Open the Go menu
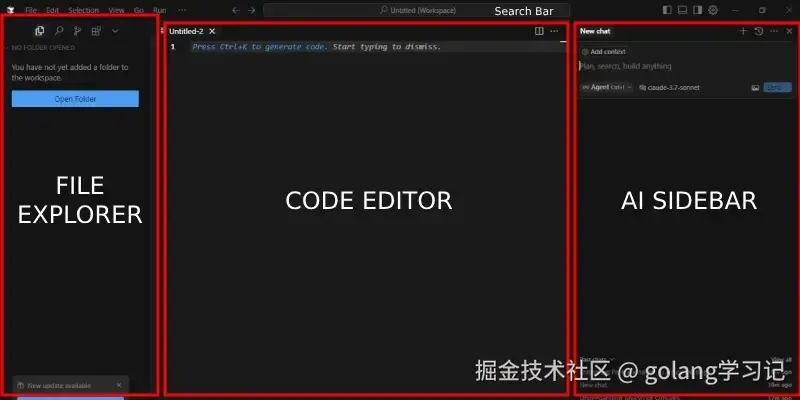800x400 pixels. coord(138,10)
